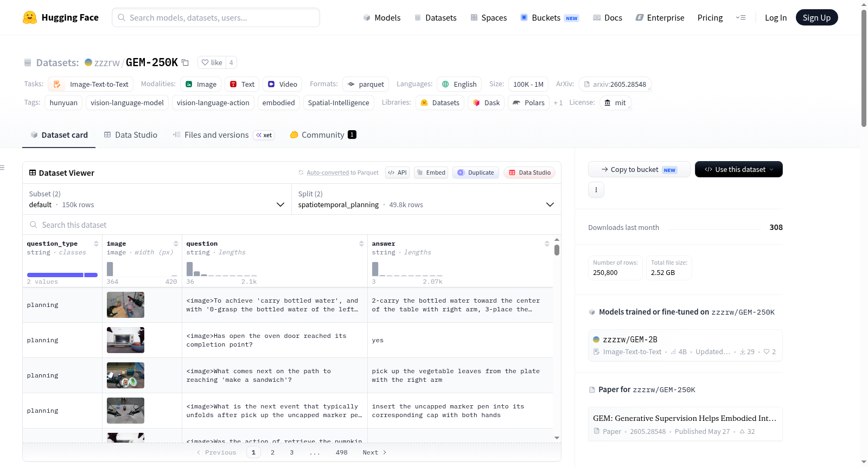Open Data Studio from viewer header
Viewport: 868px width, 467px height.
point(529,172)
